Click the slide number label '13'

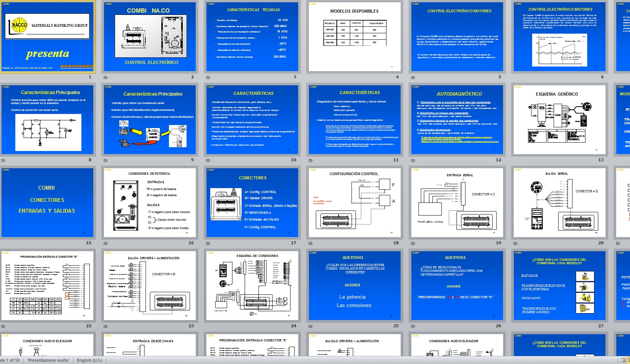601,160
